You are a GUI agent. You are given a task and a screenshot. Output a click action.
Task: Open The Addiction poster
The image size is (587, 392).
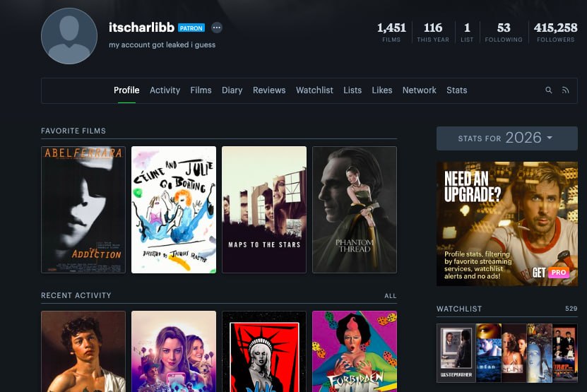(x=83, y=210)
